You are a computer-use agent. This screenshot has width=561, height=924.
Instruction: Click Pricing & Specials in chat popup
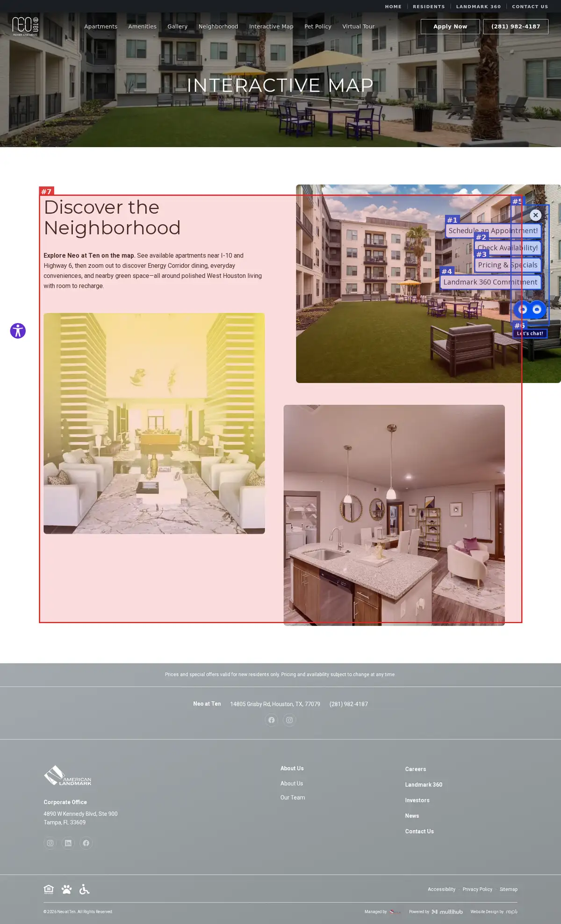508,265
